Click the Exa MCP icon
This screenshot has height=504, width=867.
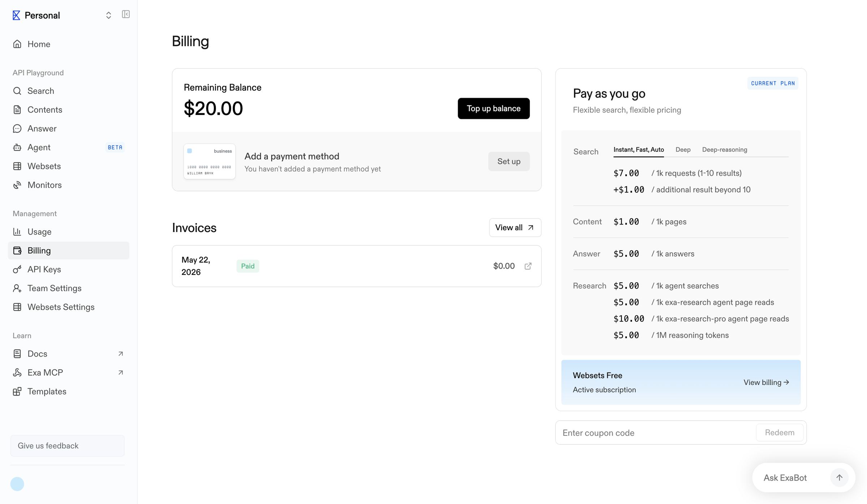click(x=17, y=372)
